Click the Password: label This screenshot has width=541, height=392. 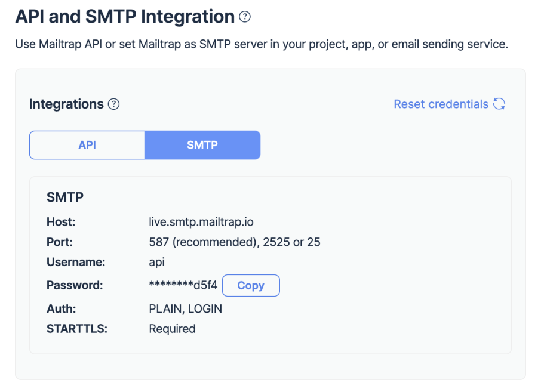[x=75, y=285]
